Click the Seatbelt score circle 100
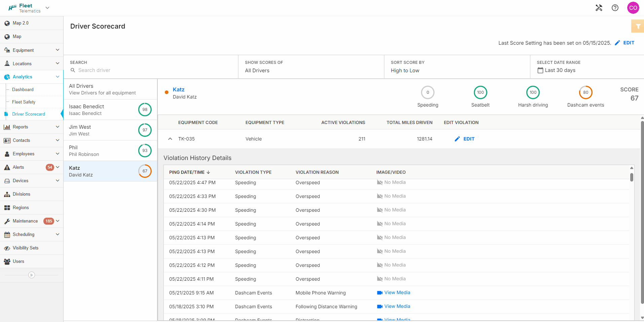The width and height of the screenshot is (644, 322). pos(481,92)
